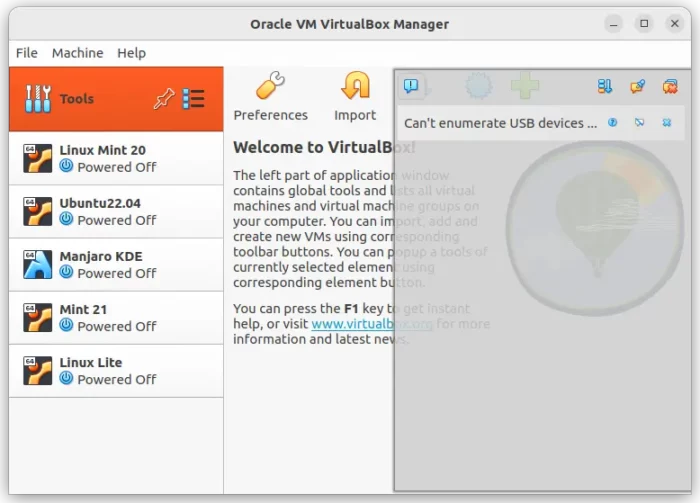
Task: Click Ubuntu22.04 OS icon
Action: click(x=38, y=212)
